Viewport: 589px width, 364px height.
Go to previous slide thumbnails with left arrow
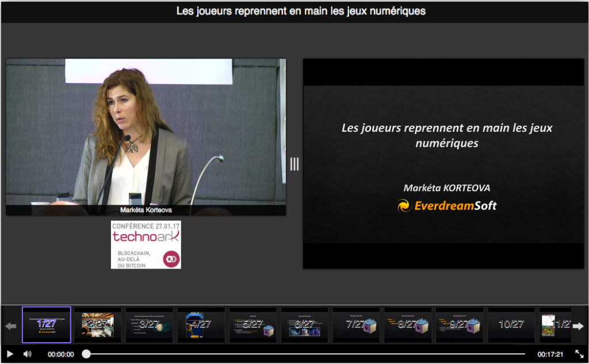pyautogui.click(x=11, y=326)
